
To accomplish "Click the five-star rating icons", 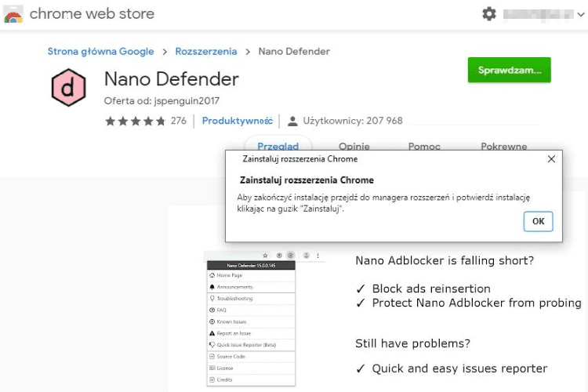I will 135,121.
